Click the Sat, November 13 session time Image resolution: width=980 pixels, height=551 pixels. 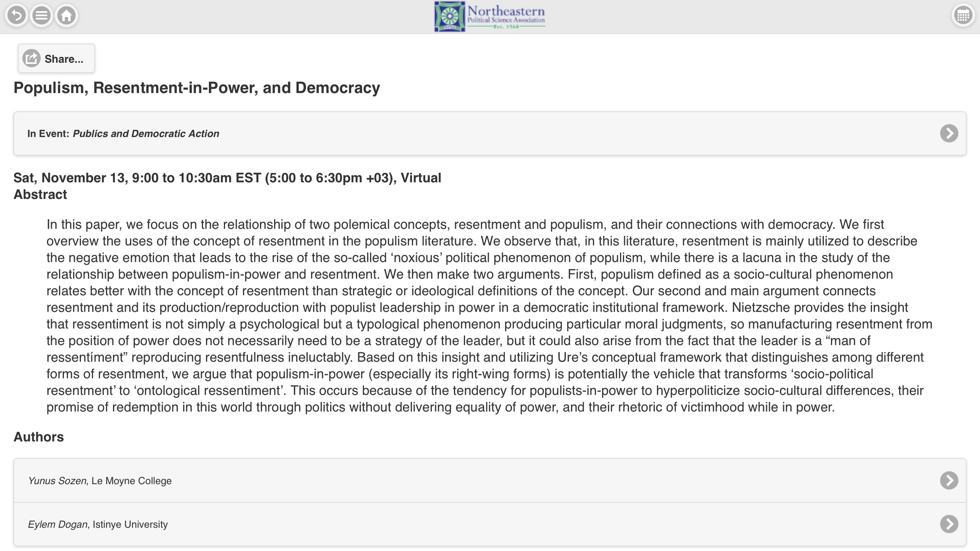(227, 178)
